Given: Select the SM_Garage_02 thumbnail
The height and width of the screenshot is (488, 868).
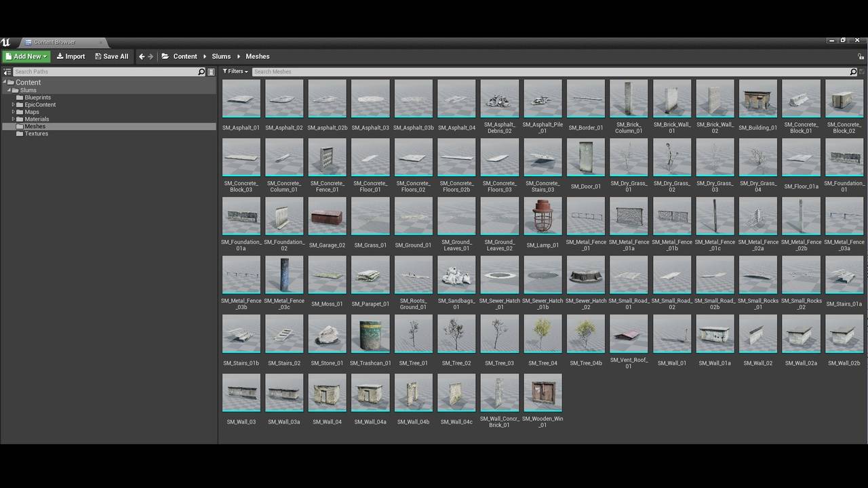Looking at the screenshot, I should pyautogui.click(x=327, y=217).
